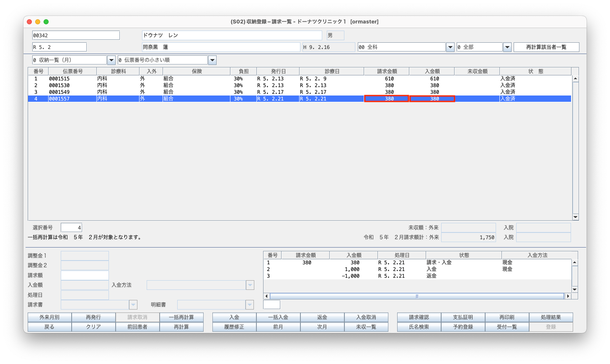Go to previous month with 前月

point(278,327)
